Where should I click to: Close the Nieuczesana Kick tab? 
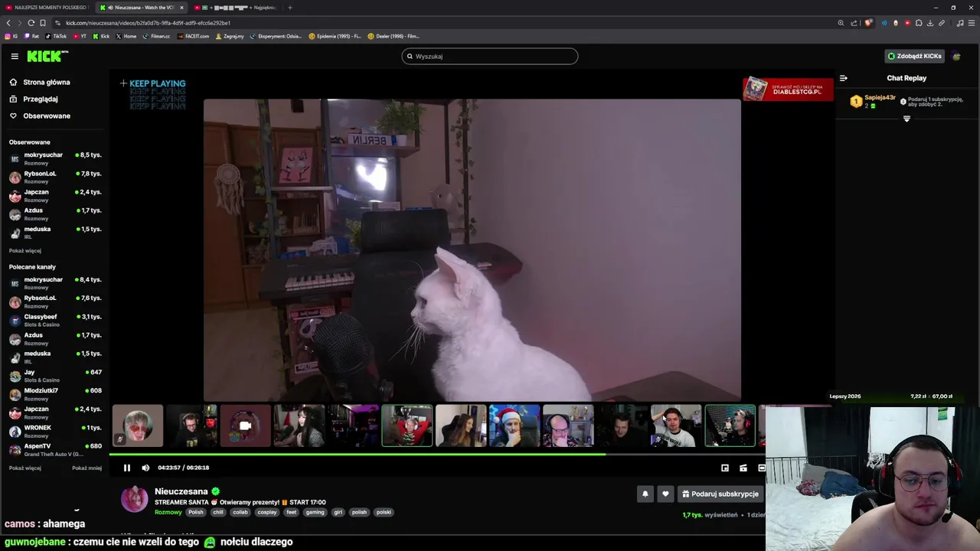181,8
